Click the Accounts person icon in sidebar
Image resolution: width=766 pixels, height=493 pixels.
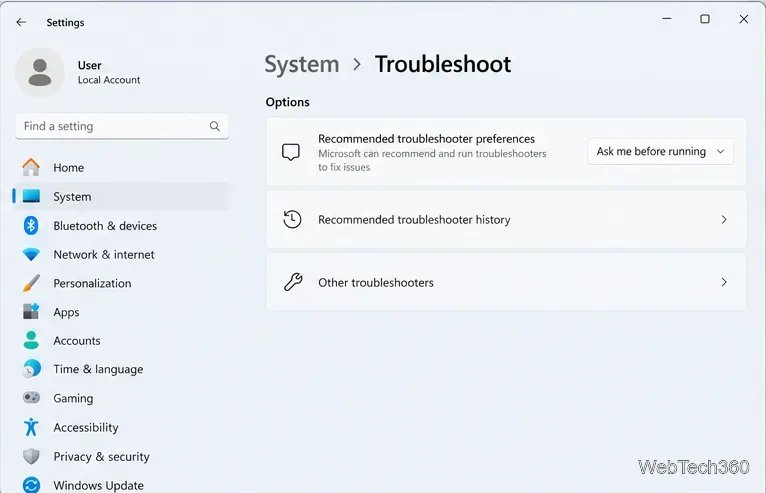click(x=31, y=340)
